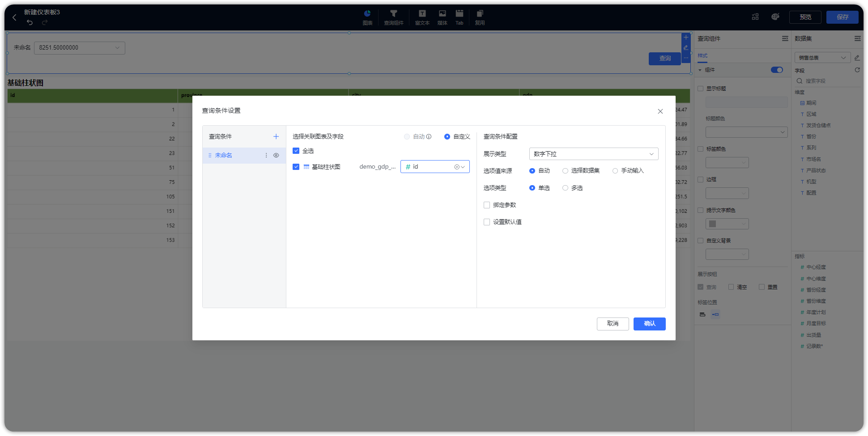The image size is (868, 436).
Task: Add a new query condition with plus icon
Action: (276, 136)
